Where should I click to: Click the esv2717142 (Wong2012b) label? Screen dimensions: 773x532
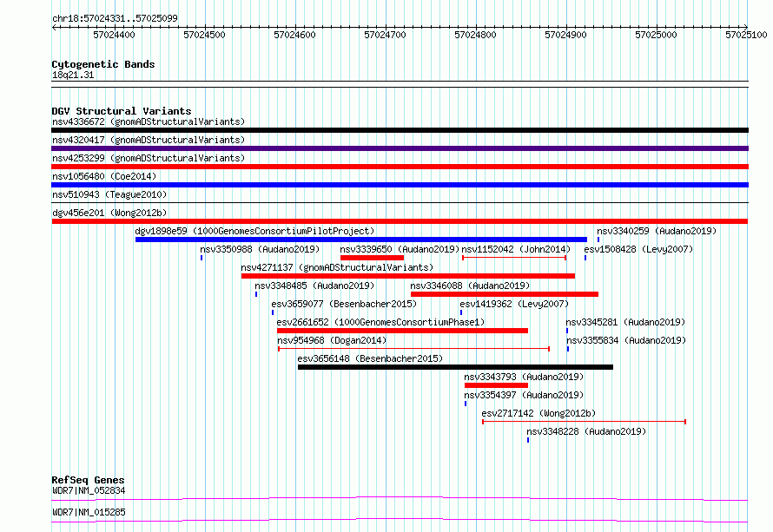[538, 413]
